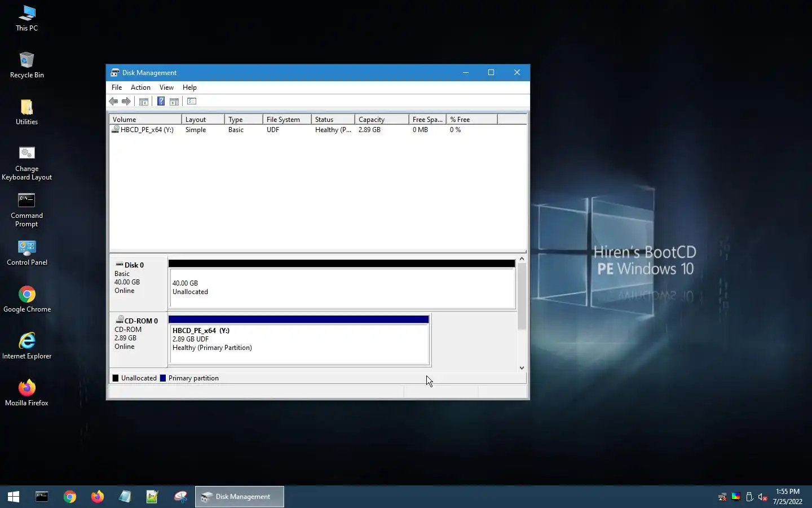Screen dimensions: 812x508
Task: Click the Settings checklist toolbar icon
Action: point(192,101)
